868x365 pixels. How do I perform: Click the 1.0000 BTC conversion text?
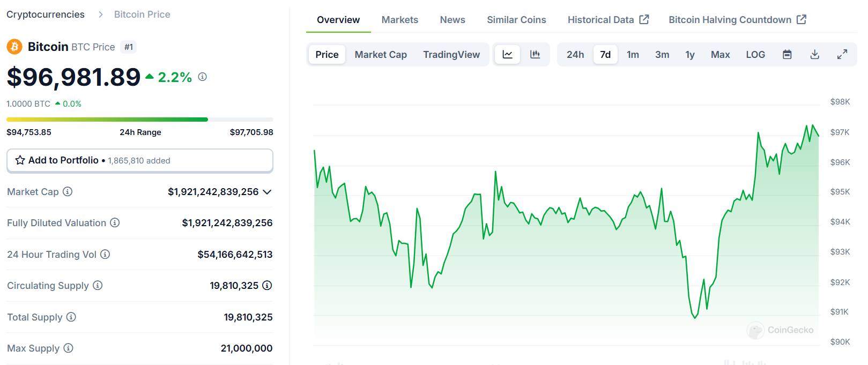28,103
